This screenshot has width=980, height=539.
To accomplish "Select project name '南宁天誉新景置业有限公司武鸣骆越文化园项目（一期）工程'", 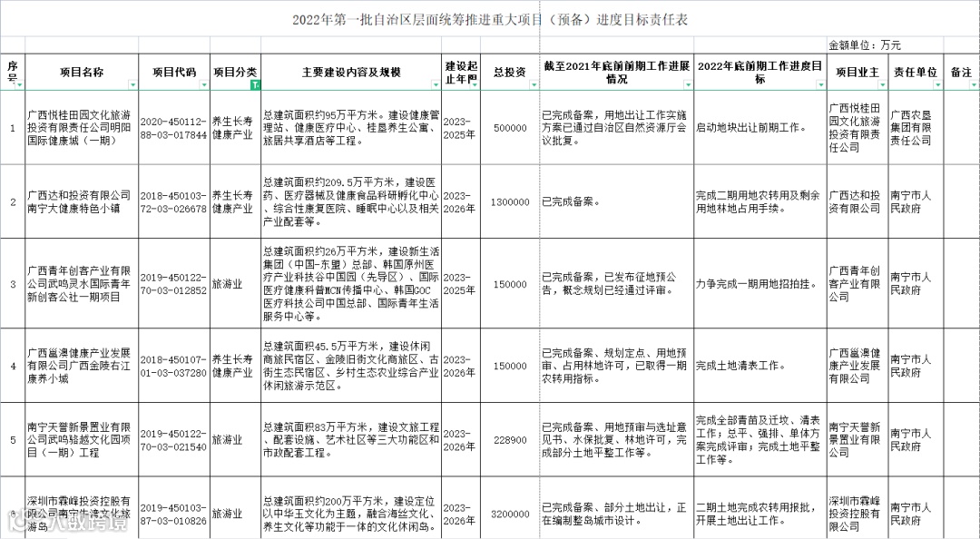I will [82, 439].
